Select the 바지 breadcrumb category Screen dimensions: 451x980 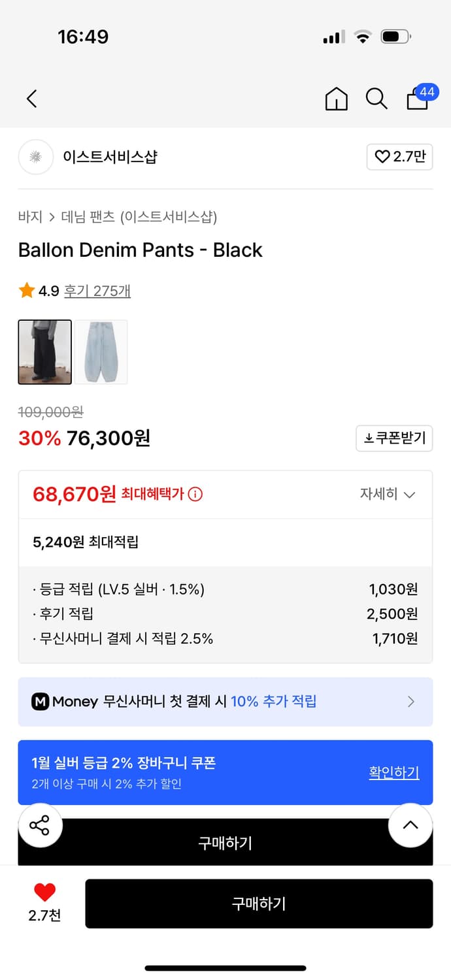[27, 216]
